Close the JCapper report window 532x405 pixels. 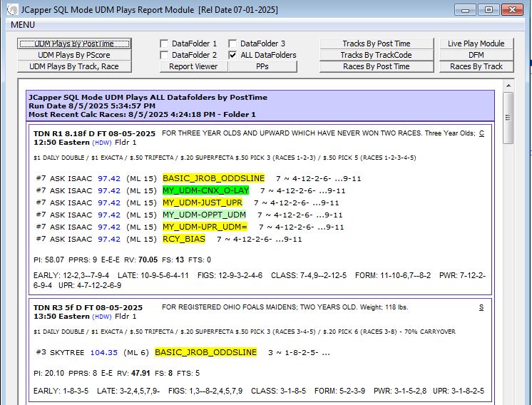[x=512, y=10]
